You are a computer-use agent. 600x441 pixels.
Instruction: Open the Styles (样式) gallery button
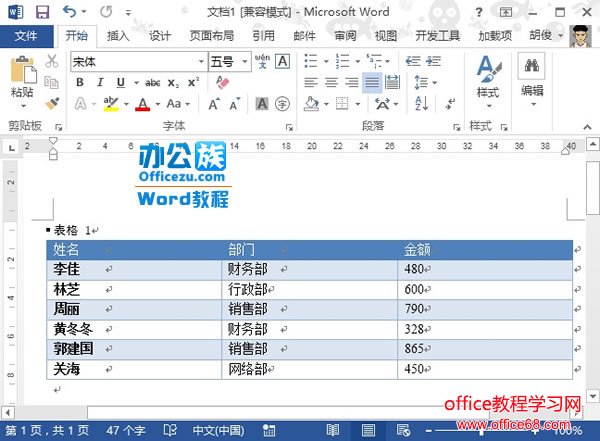pyautogui.click(x=488, y=82)
